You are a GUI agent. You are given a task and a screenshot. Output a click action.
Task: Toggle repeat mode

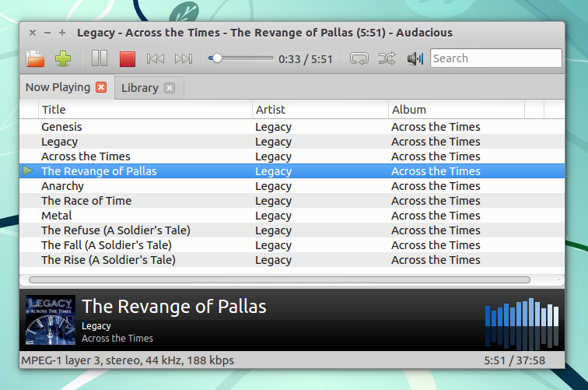pyautogui.click(x=359, y=58)
